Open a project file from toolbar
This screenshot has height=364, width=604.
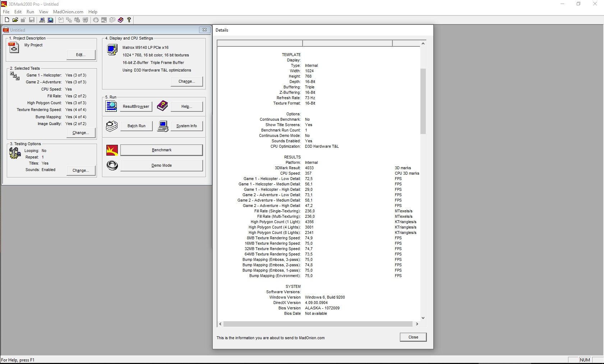pos(15,20)
